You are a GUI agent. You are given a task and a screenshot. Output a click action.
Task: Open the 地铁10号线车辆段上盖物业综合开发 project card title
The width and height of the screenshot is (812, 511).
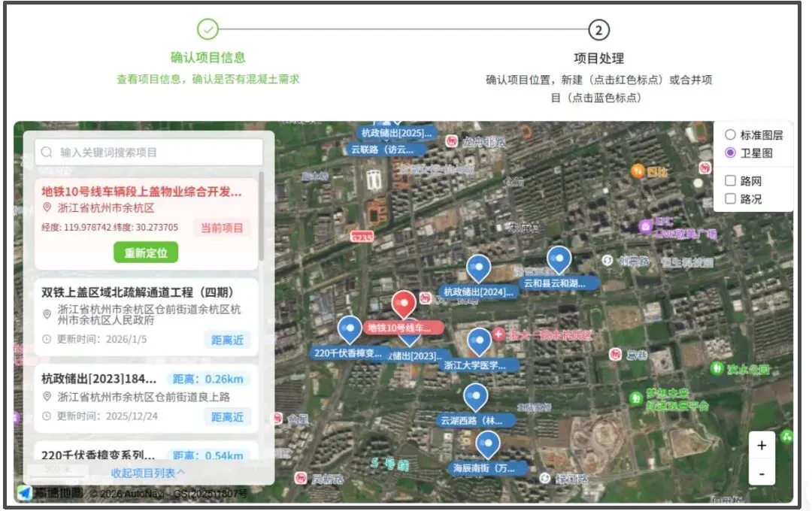[x=141, y=192]
